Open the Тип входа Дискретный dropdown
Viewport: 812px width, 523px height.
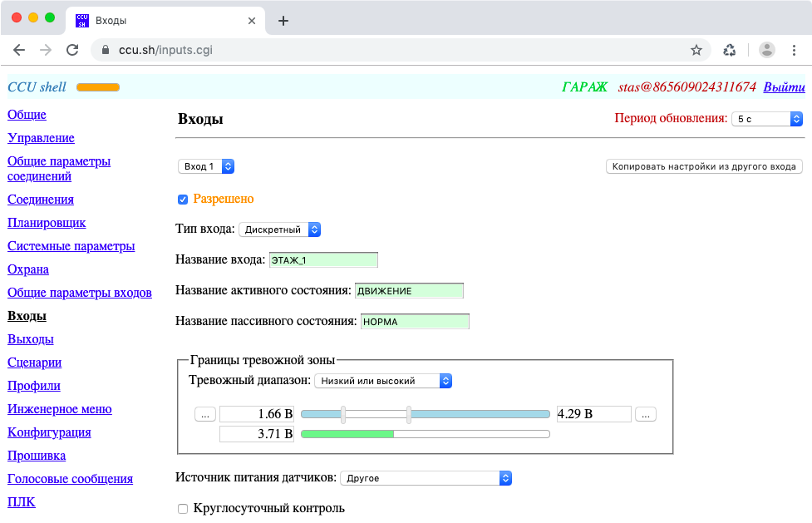pos(279,229)
